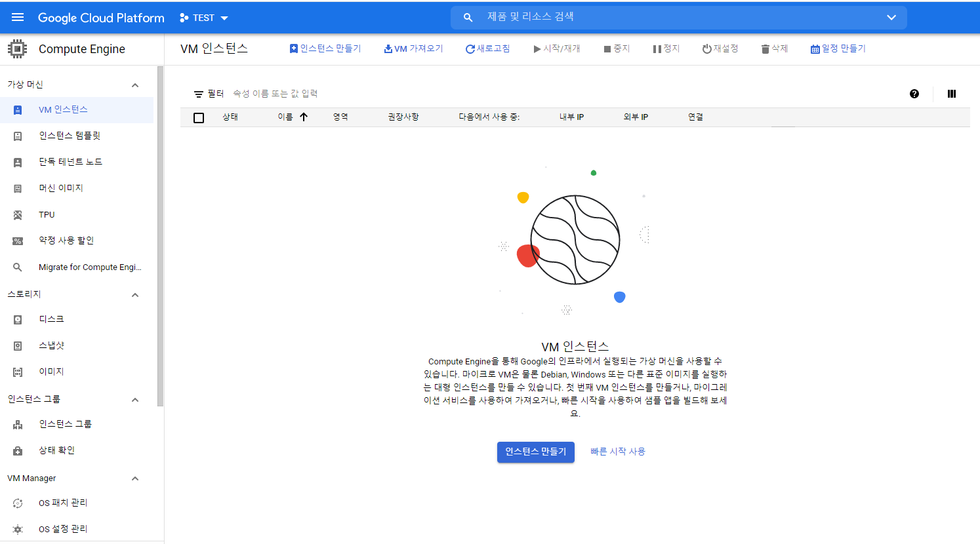Click the 인스턴스 그룹 item icon

click(x=18, y=425)
